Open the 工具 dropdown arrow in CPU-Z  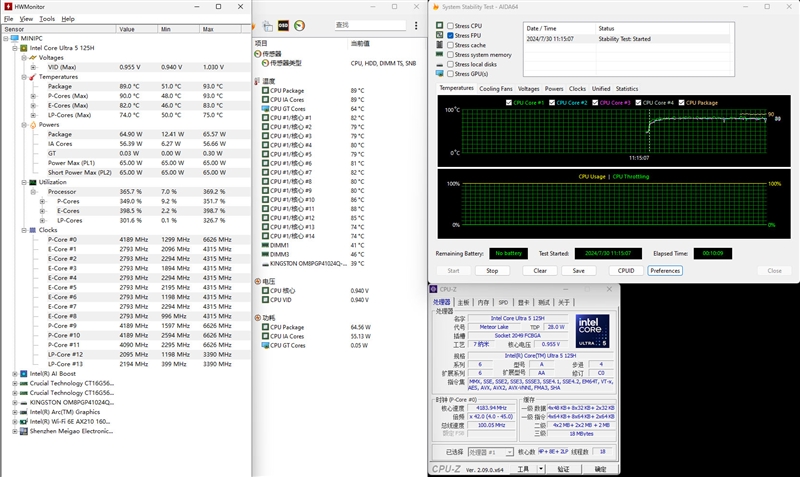(541, 468)
